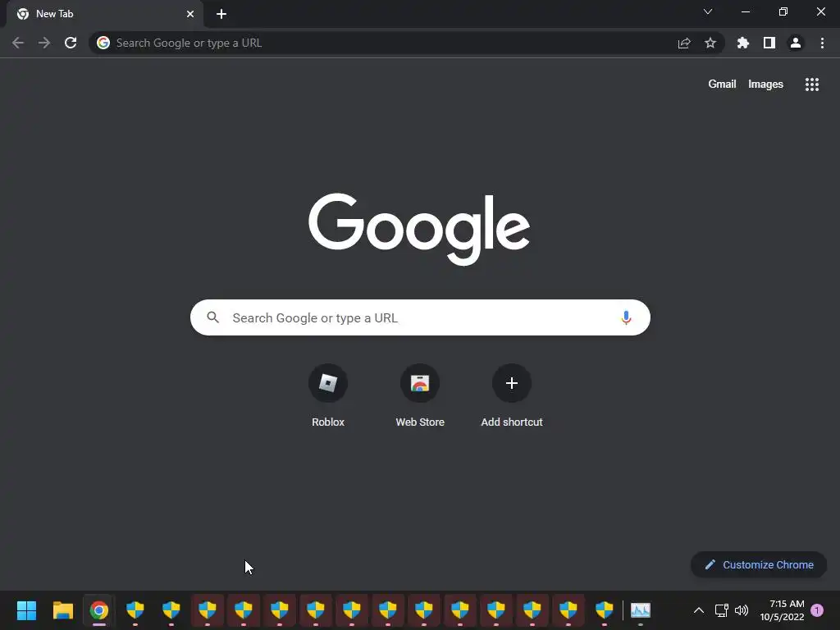
Task: Select the New Tab tab
Action: (x=104, y=14)
